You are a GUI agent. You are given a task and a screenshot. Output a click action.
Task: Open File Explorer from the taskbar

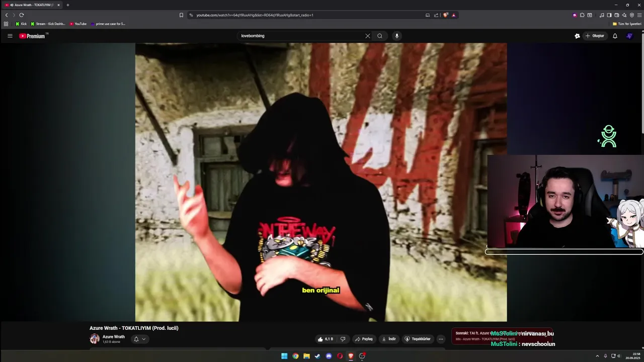coord(306,356)
